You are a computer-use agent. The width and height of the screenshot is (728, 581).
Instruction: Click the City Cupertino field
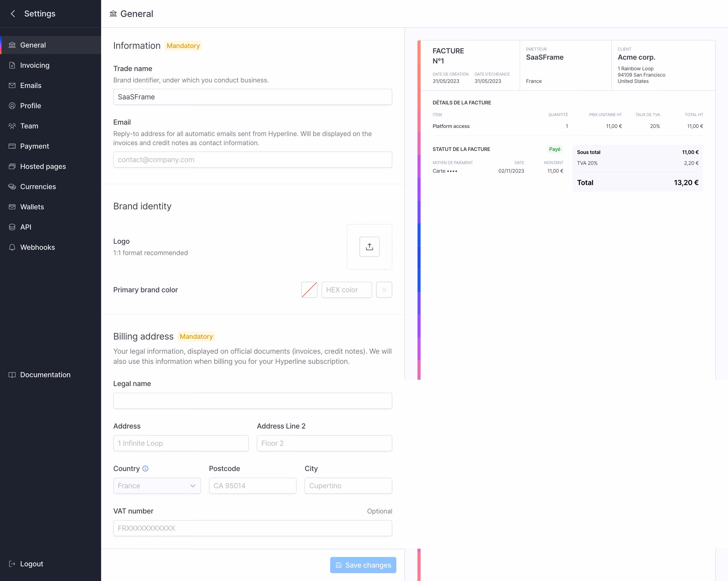click(x=349, y=486)
